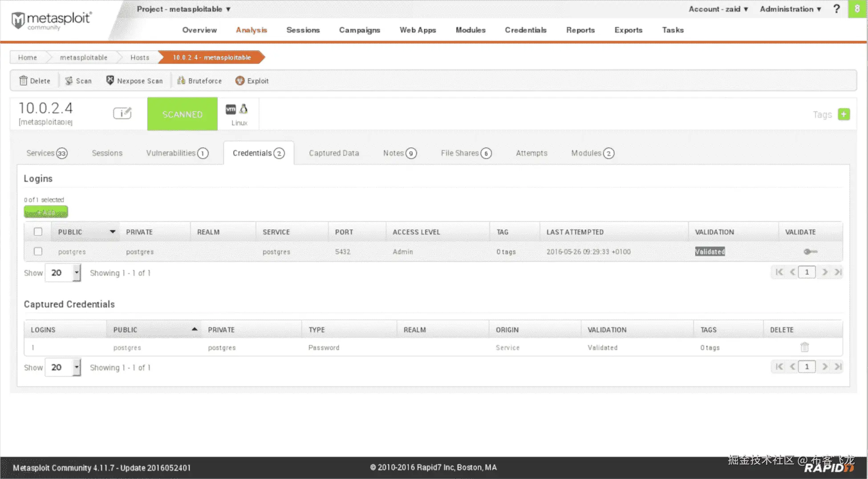The height and width of the screenshot is (479, 868).
Task: Open the help question mark icon
Action: [x=836, y=9]
